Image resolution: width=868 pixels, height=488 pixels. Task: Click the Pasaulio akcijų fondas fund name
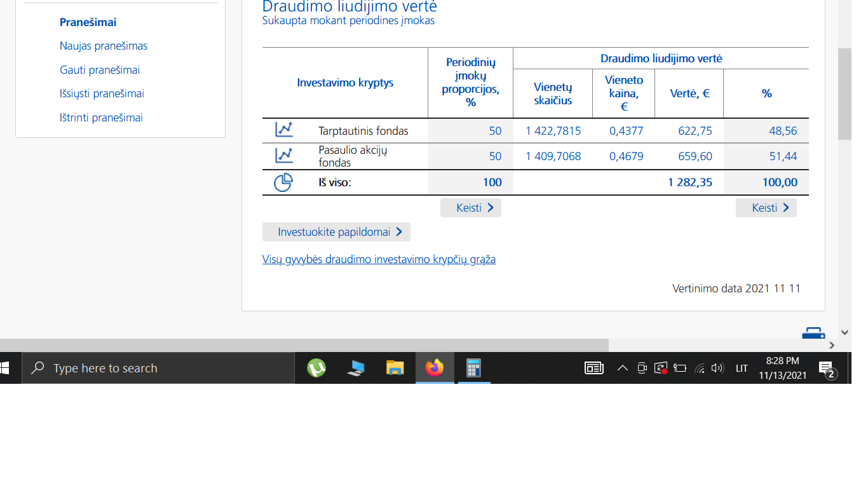353,156
